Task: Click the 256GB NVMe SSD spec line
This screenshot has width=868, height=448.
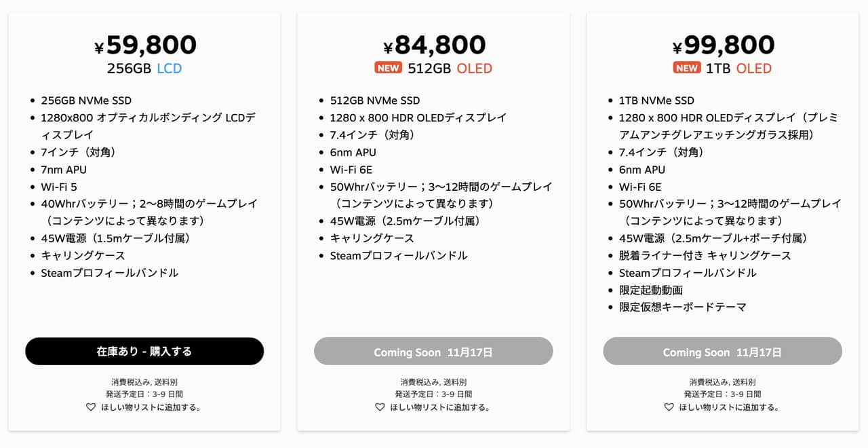Action: coord(86,100)
